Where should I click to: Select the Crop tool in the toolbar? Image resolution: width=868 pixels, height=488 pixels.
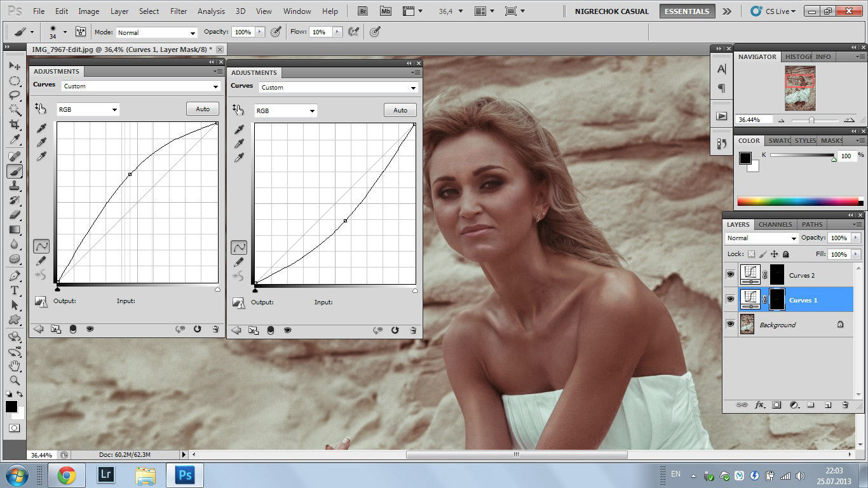pos(15,125)
